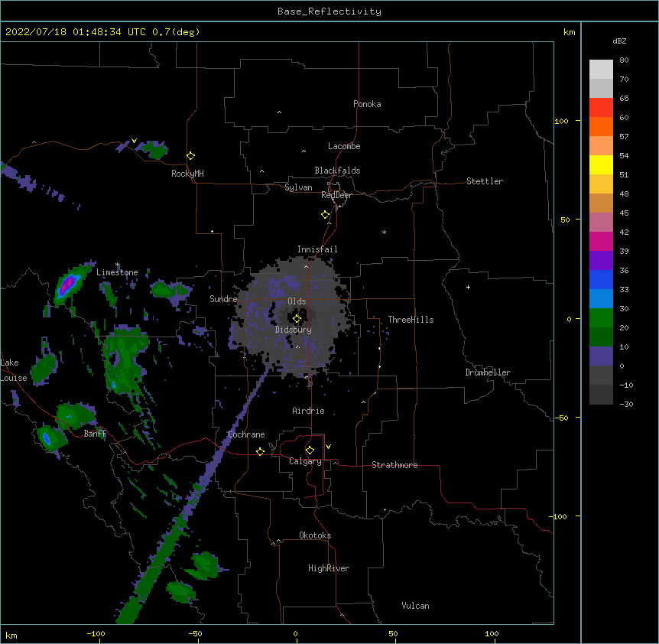Click the magenta storm cell west of Limestone
The width and height of the screenshot is (659, 644).
(68, 285)
